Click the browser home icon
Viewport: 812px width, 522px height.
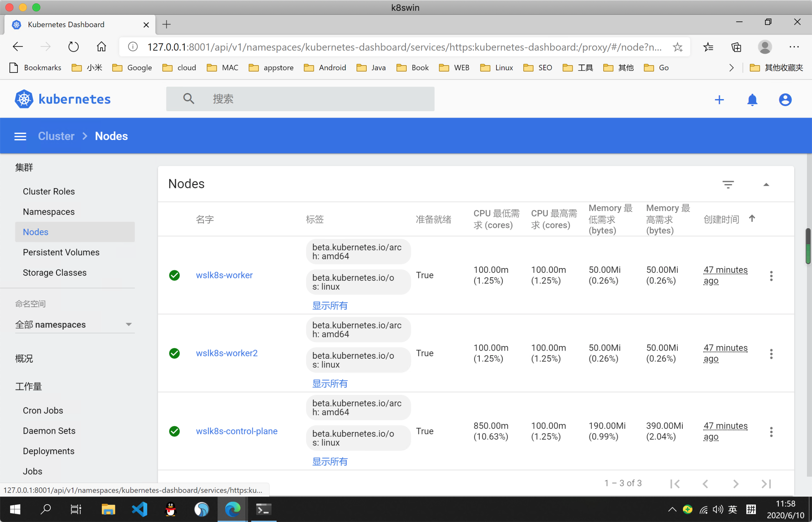click(x=101, y=47)
